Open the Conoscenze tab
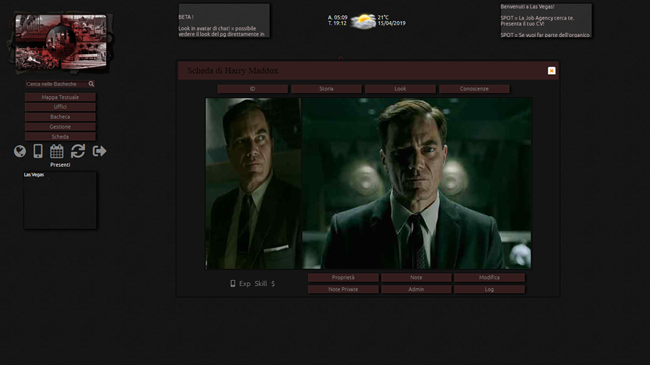650x365 pixels. (474, 89)
